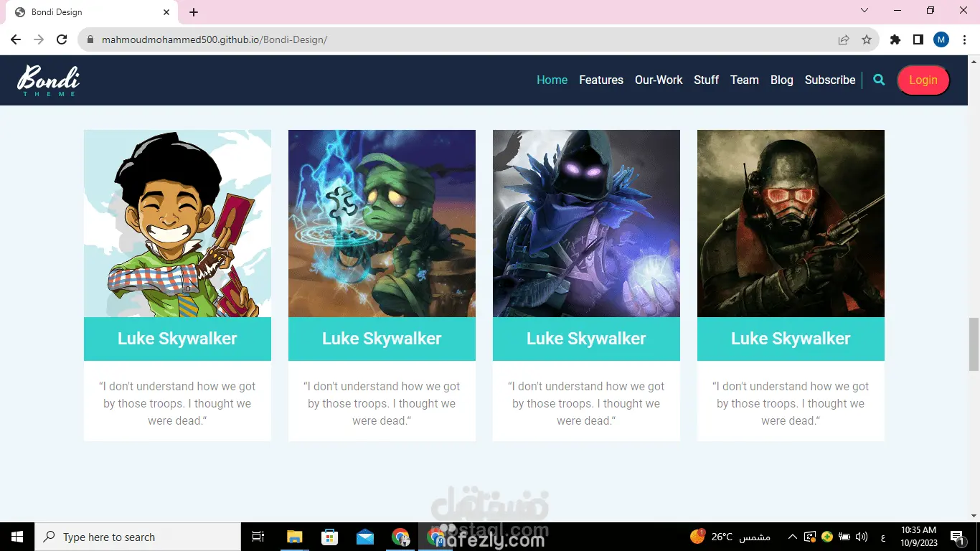Close the Bondi Design tab
This screenshot has width=980, height=551.
click(166, 12)
